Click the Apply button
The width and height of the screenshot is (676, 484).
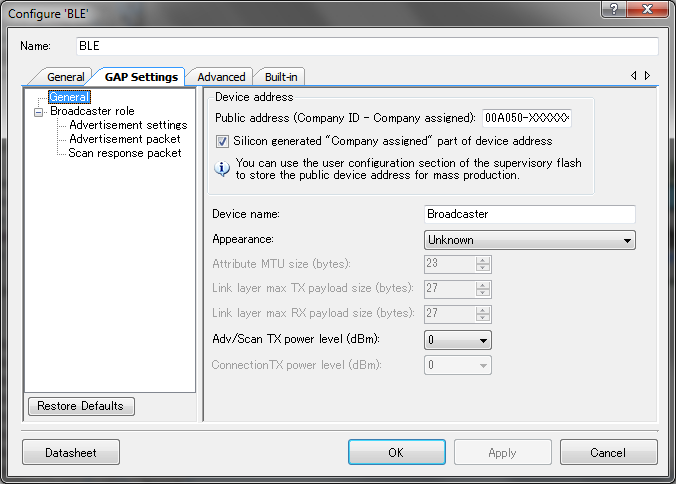[x=503, y=452]
